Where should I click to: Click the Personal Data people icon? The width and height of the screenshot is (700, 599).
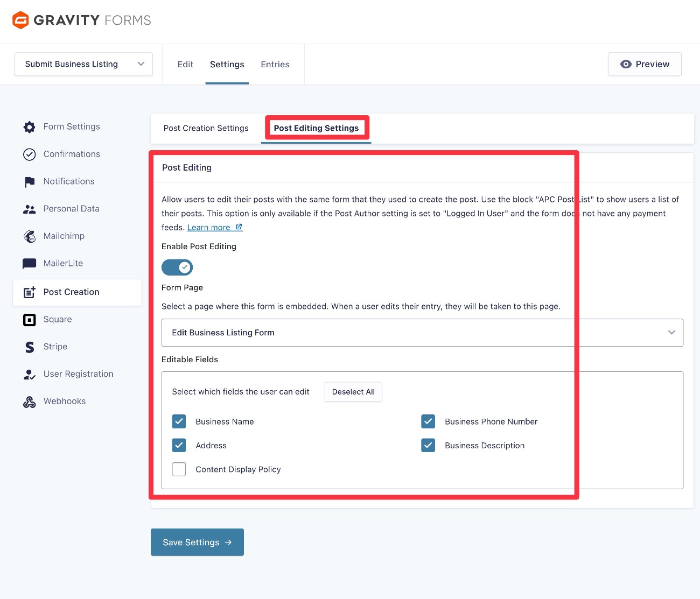click(29, 209)
